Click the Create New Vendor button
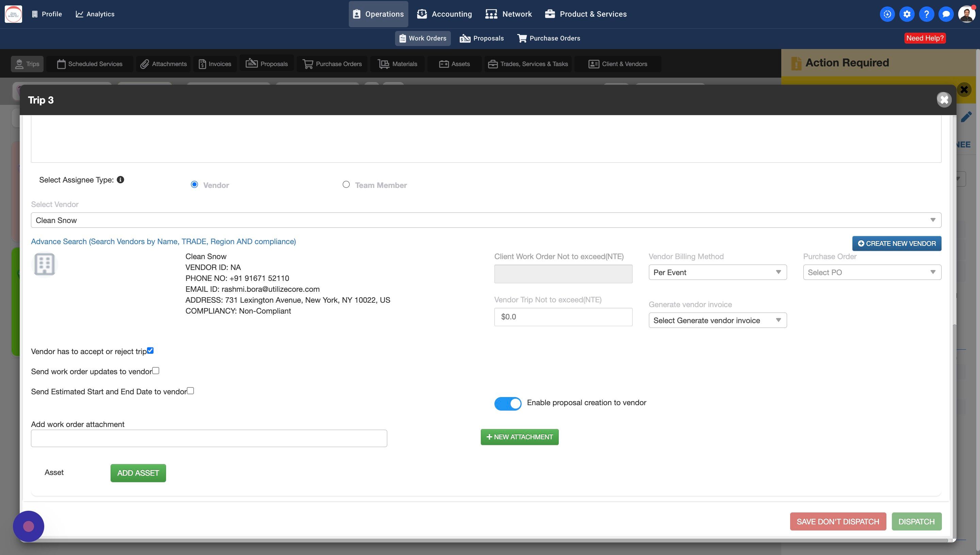980x555 pixels. (897, 243)
